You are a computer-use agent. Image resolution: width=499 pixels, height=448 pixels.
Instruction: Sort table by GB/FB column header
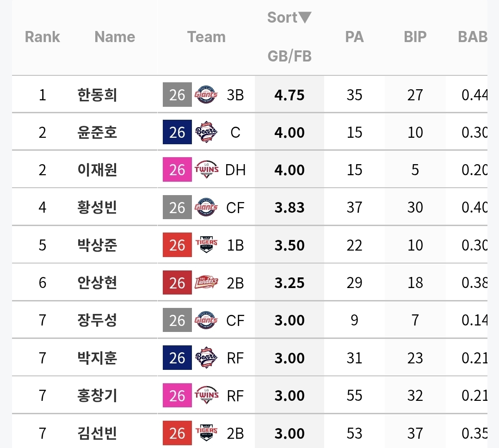[x=290, y=56]
